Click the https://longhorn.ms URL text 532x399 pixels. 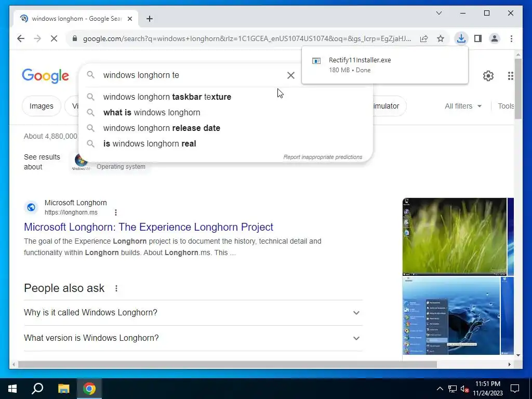click(x=71, y=212)
